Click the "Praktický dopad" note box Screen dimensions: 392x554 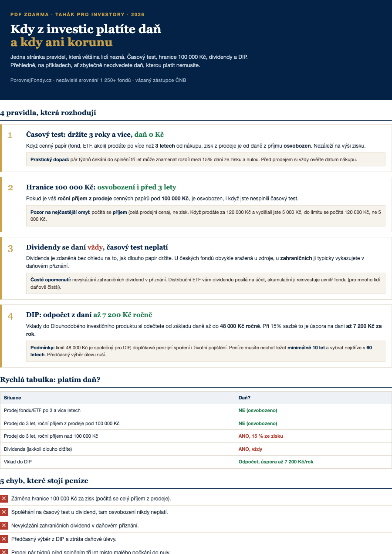coord(206,159)
